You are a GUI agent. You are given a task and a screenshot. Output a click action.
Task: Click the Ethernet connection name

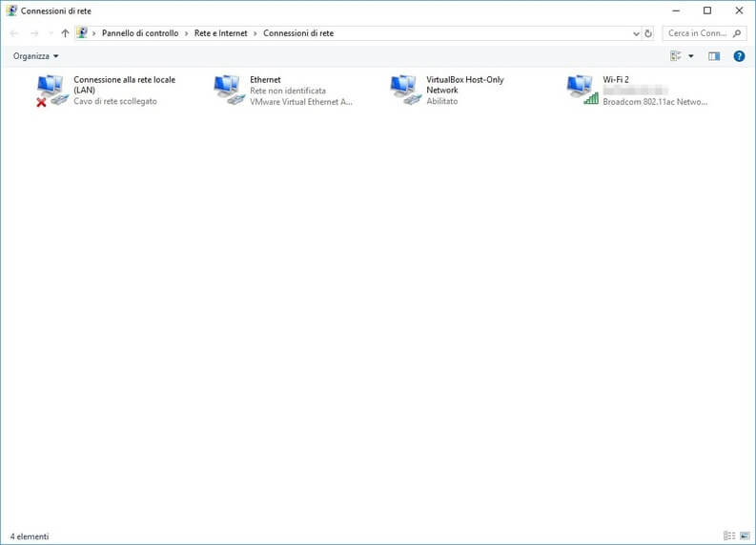tap(265, 79)
